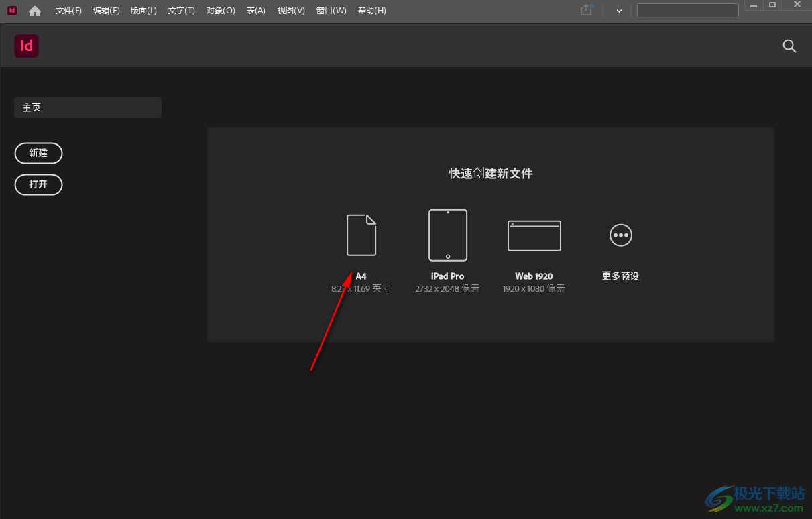The width and height of the screenshot is (812, 519).
Task: Click the 新建 button
Action: pos(38,153)
